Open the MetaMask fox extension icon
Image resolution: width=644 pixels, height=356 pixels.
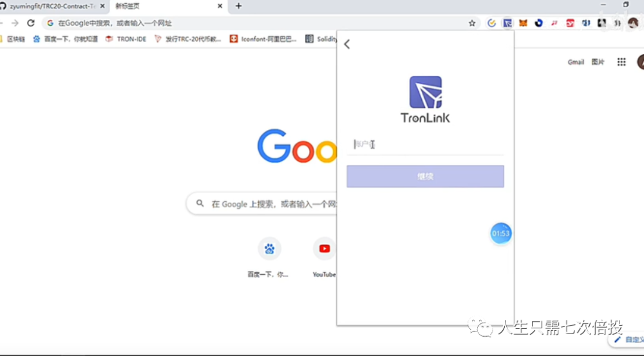[x=523, y=23]
